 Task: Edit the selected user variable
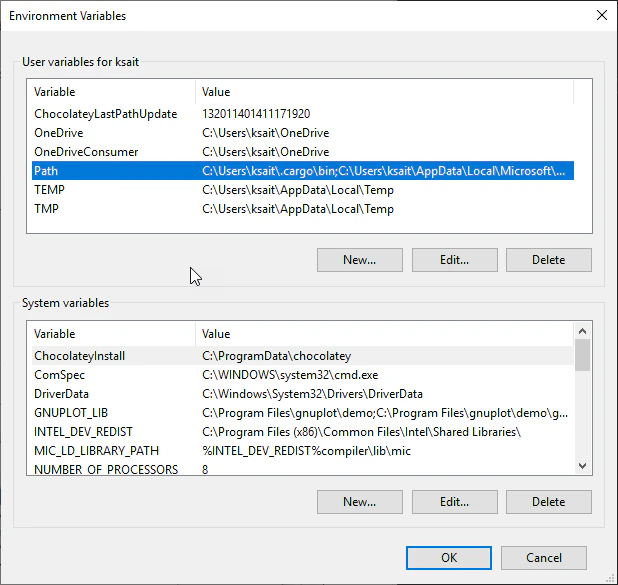click(x=455, y=260)
